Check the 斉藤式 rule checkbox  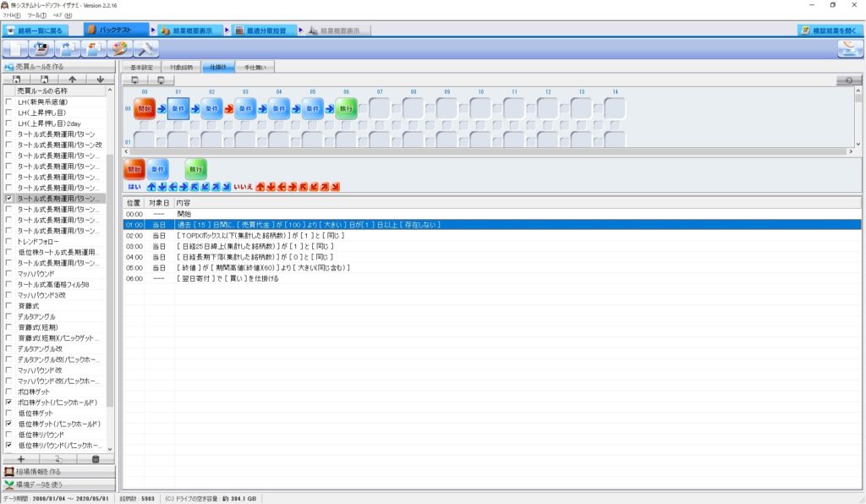pyautogui.click(x=9, y=305)
